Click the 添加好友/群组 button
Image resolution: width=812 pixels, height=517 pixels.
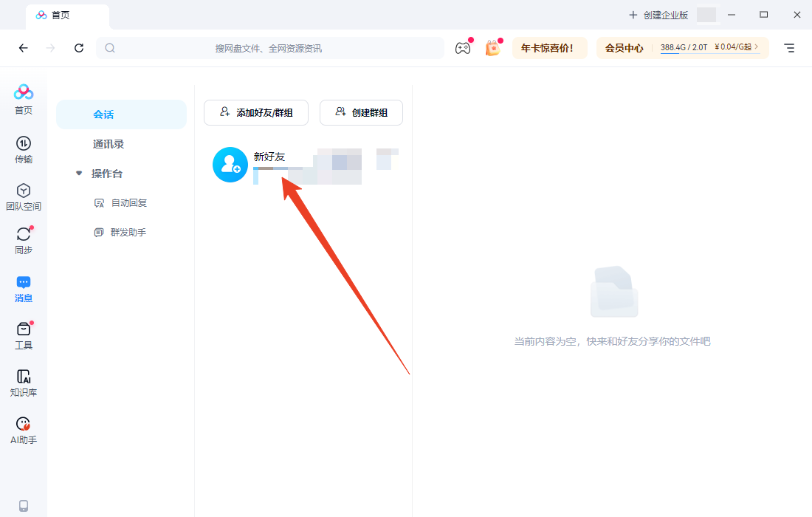[255, 112]
